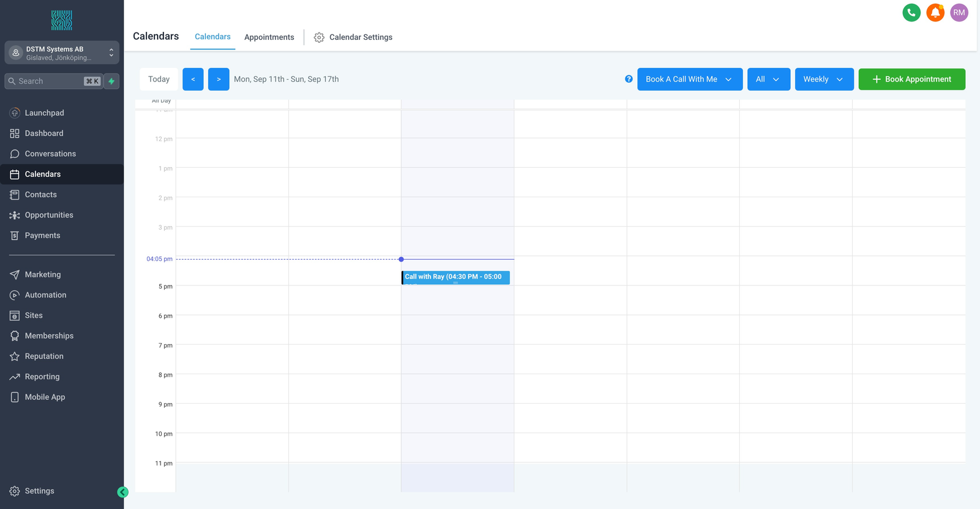
Task: Open Launchpad from the sidebar
Action: [44, 113]
